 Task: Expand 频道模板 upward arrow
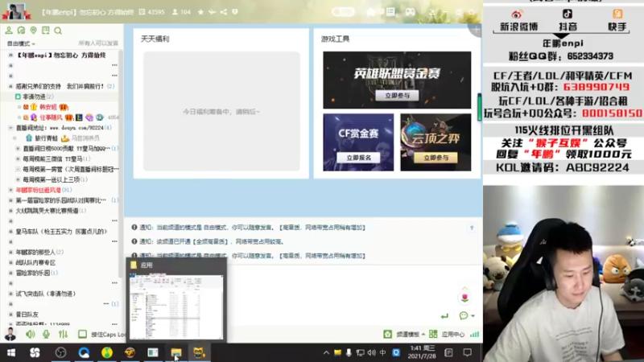423,334
